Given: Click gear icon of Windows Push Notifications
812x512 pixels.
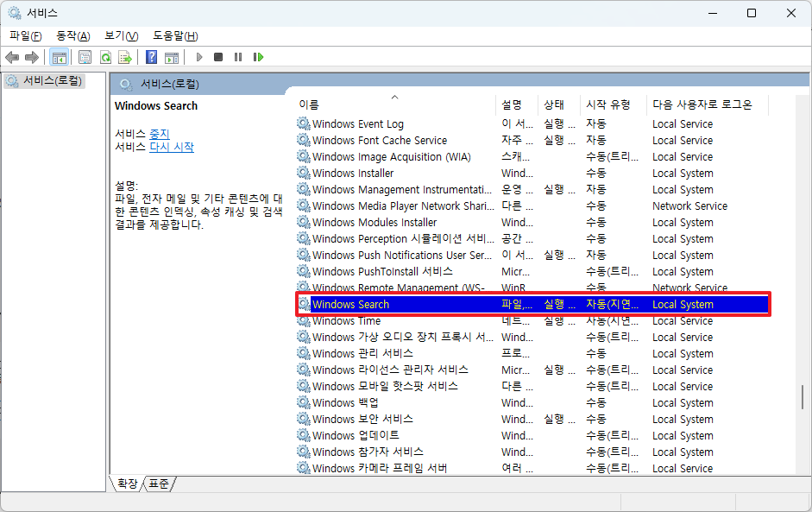Looking at the screenshot, I should coord(303,255).
